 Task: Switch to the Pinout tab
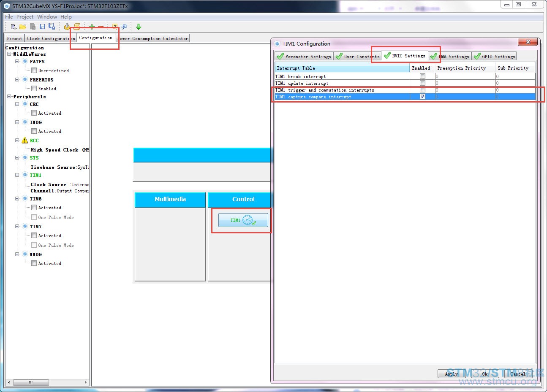(14, 38)
